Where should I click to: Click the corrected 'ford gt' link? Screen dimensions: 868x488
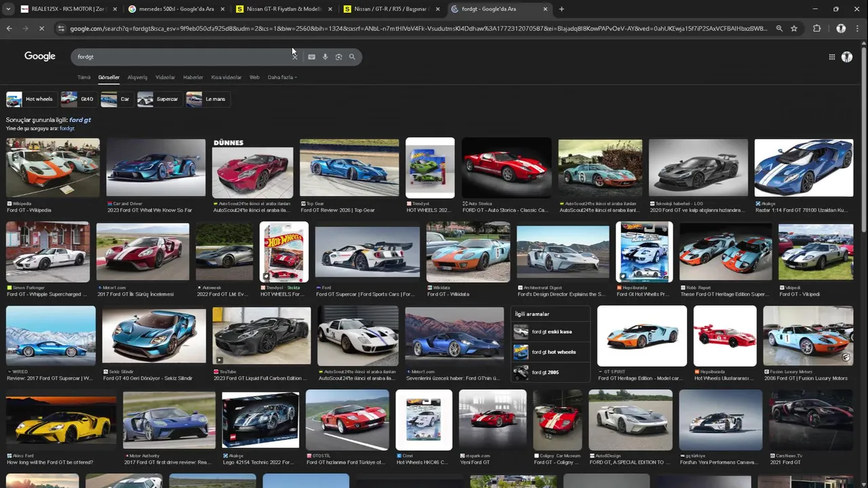(x=80, y=120)
